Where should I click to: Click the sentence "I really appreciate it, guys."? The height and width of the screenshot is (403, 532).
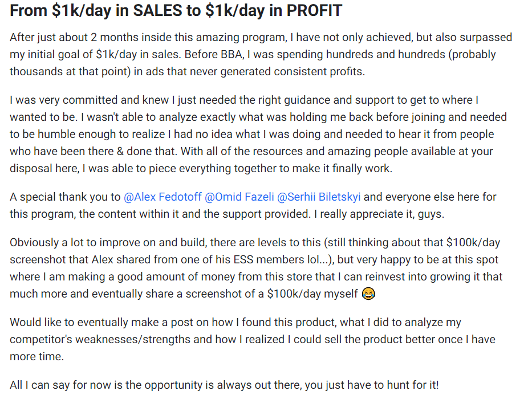pos(379,214)
